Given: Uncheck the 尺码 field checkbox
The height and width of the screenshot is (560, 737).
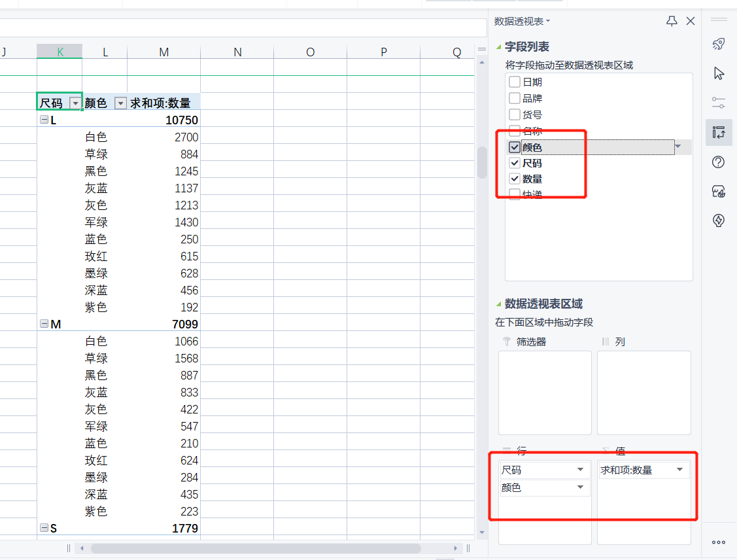Looking at the screenshot, I should click(x=515, y=163).
